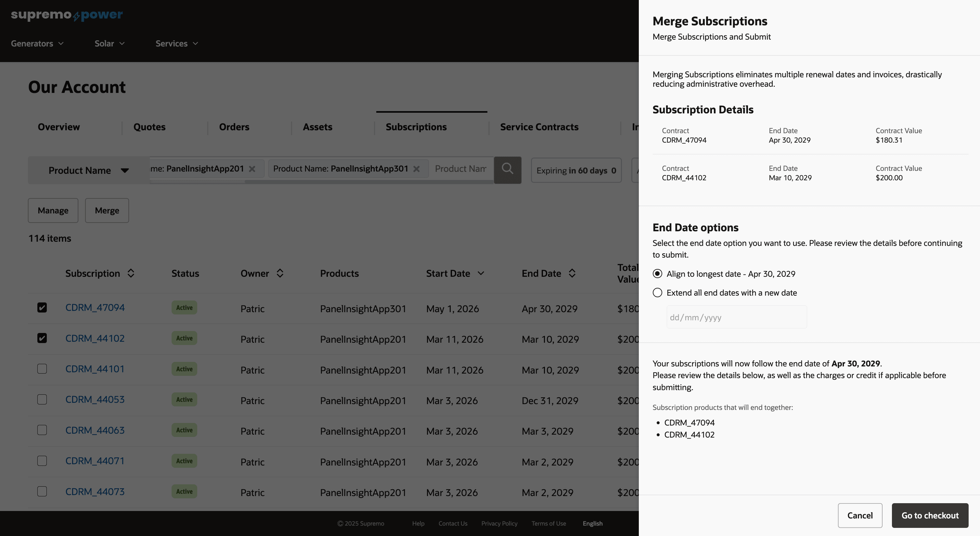Click the Cancel button in merge panel
980x536 pixels.
click(860, 515)
